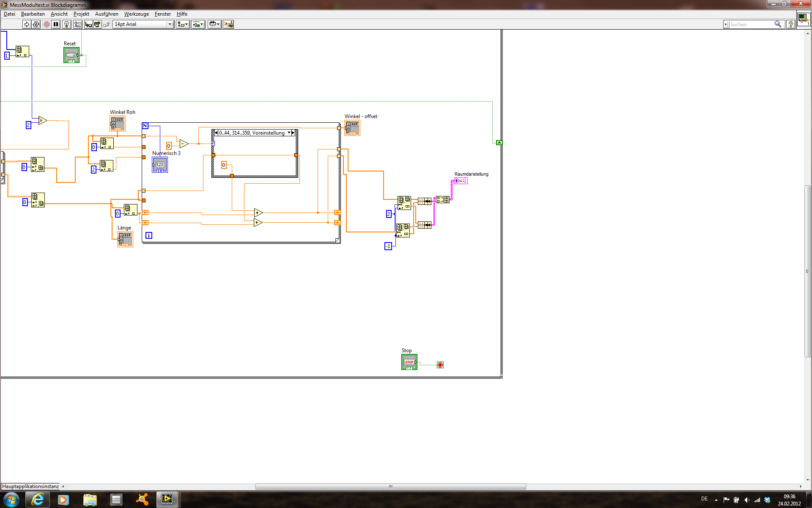Open the Distribute Objects dropdown
Viewport: 812px width, 508px height.
(x=198, y=25)
